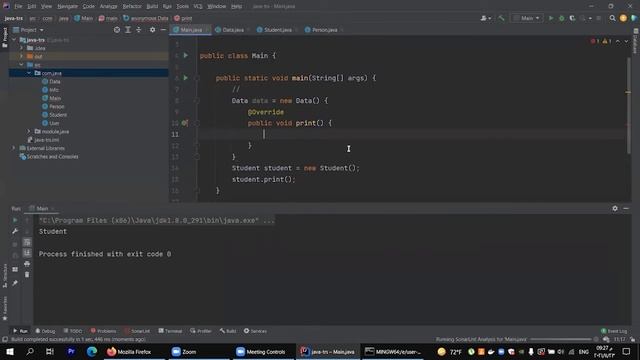Screen dimensions: 640x360
Task: Open the Refactor menu
Action: tap(132, 6)
